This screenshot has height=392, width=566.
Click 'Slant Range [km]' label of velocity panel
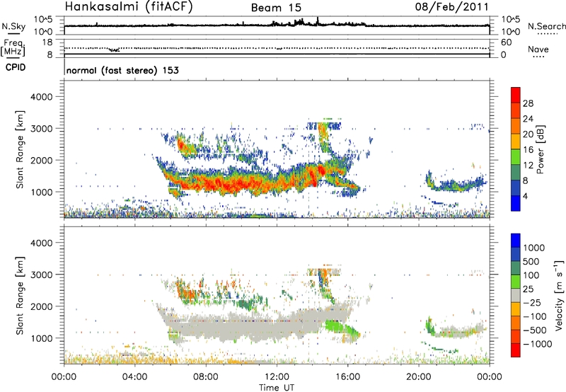click(x=20, y=295)
